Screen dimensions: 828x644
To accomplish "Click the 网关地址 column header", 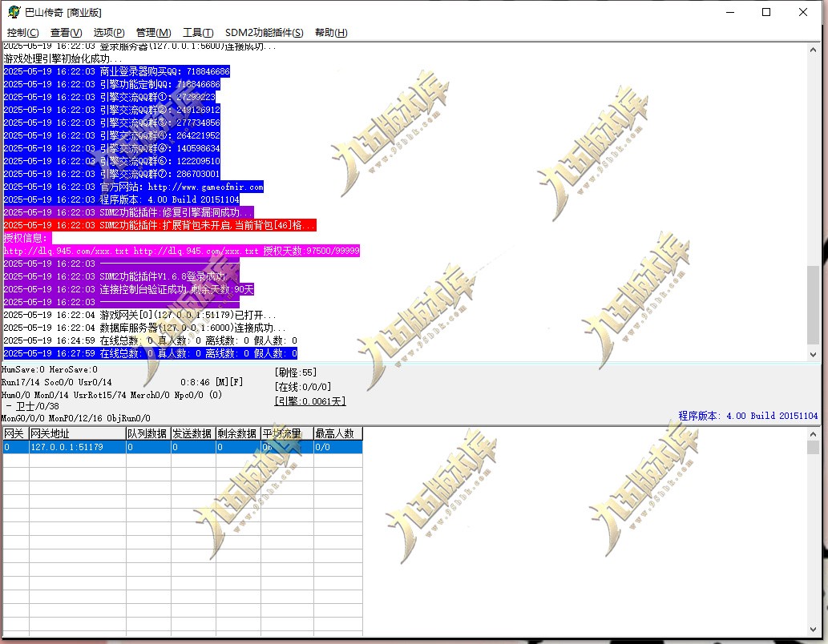I will (x=78, y=433).
